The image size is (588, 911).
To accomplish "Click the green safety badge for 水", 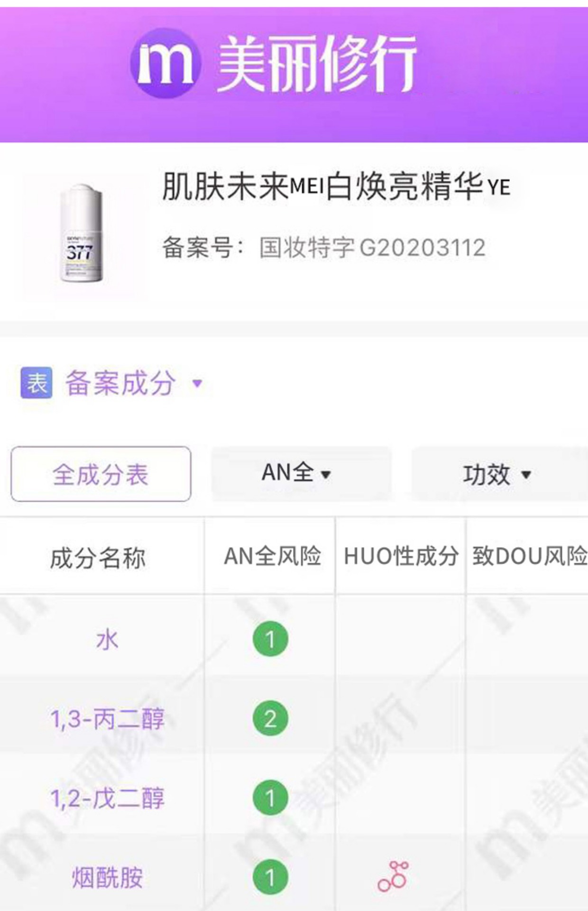I will [270, 639].
